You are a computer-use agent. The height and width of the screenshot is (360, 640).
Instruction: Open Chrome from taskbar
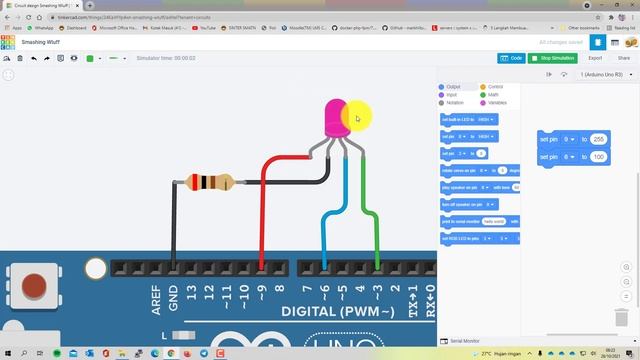tap(171, 353)
